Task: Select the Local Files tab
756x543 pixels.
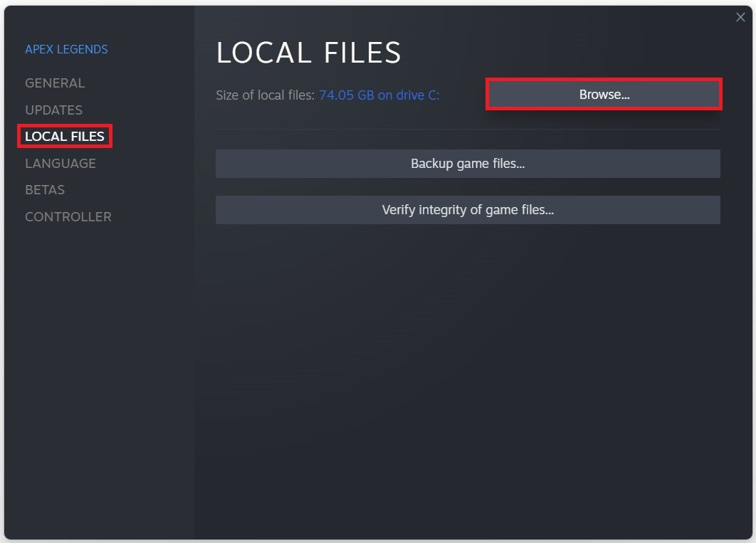Action: pos(65,137)
